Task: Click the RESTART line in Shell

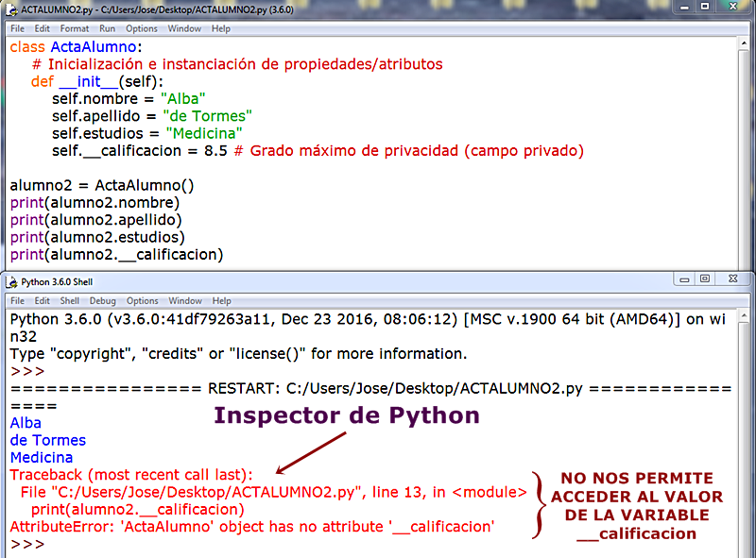Action: (x=371, y=389)
